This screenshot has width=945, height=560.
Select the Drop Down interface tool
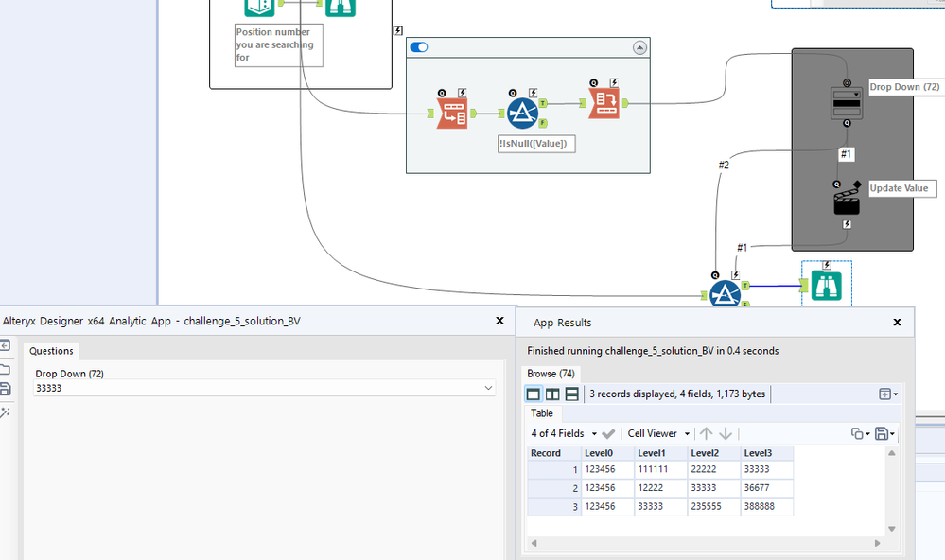847,102
